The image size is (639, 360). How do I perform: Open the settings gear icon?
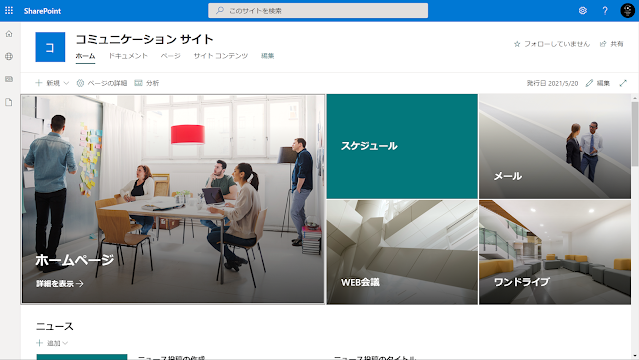[583, 11]
